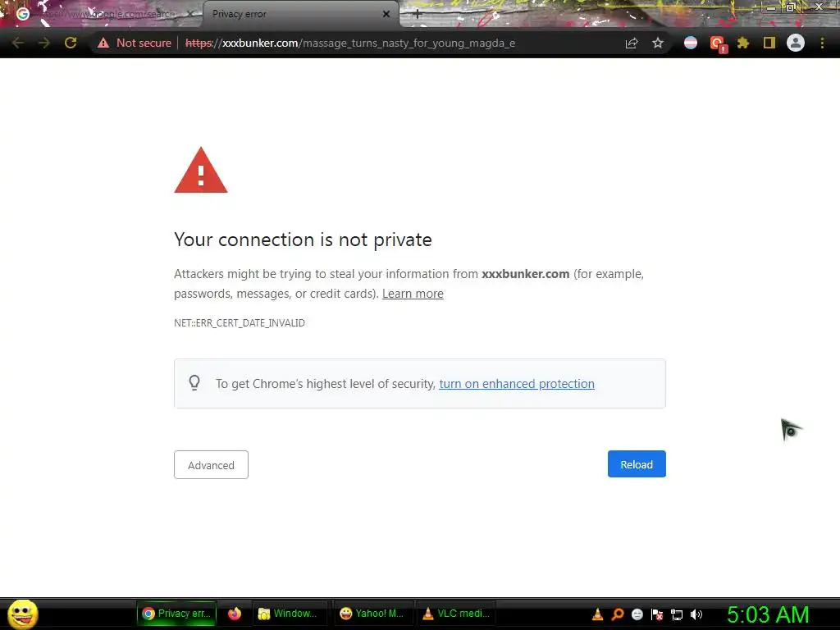Expand the Advanced options
Image resolution: width=840 pixels, height=630 pixels.
pyautogui.click(x=211, y=464)
